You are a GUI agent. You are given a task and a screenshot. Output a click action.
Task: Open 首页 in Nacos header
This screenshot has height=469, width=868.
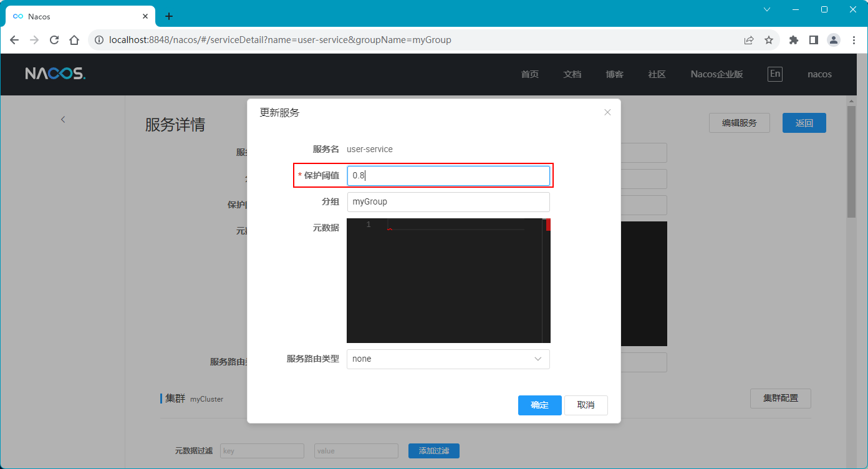tap(530, 74)
